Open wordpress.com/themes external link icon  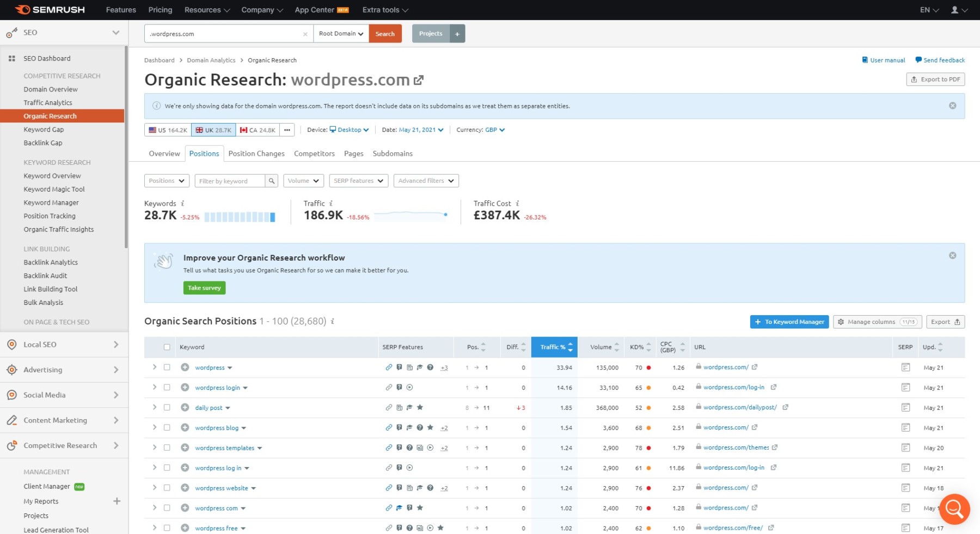pos(775,447)
